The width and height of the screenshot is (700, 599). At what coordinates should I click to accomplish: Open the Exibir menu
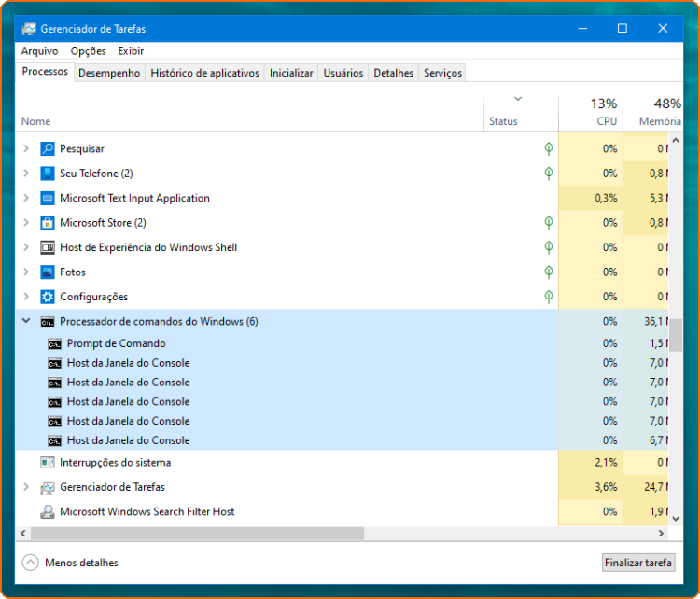(x=131, y=51)
